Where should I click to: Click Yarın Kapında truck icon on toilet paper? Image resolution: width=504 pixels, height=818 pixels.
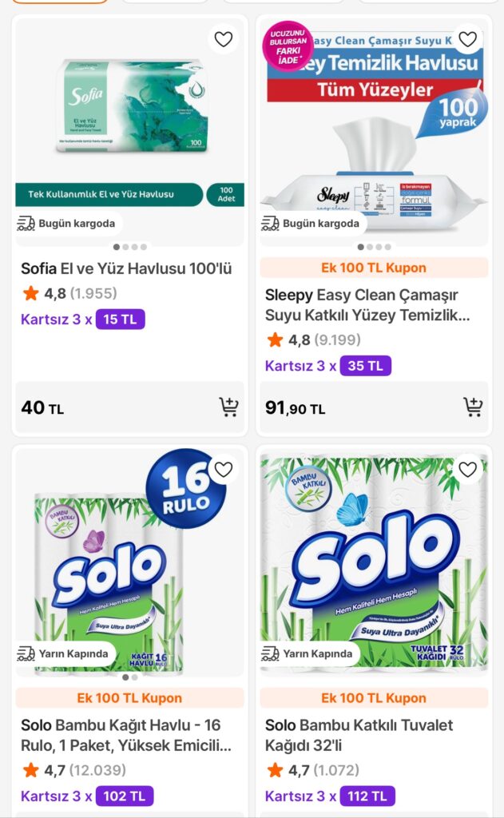[271, 653]
